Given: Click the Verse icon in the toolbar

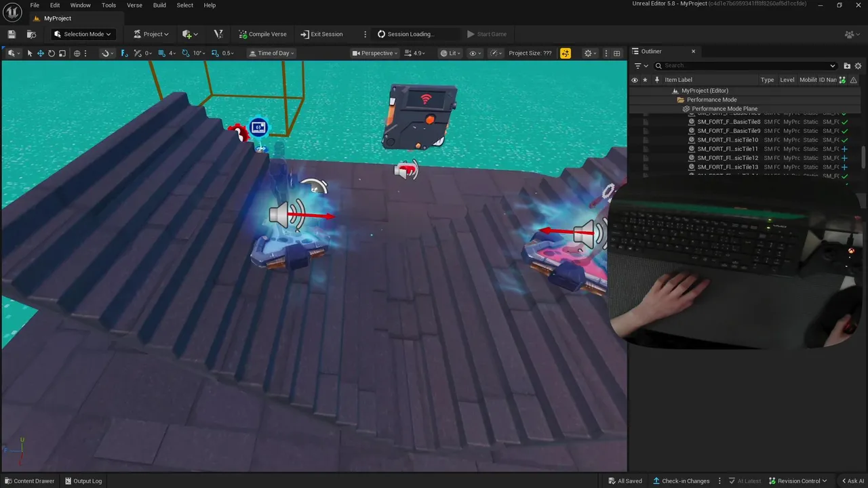Looking at the screenshot, I should pos(218,34).
